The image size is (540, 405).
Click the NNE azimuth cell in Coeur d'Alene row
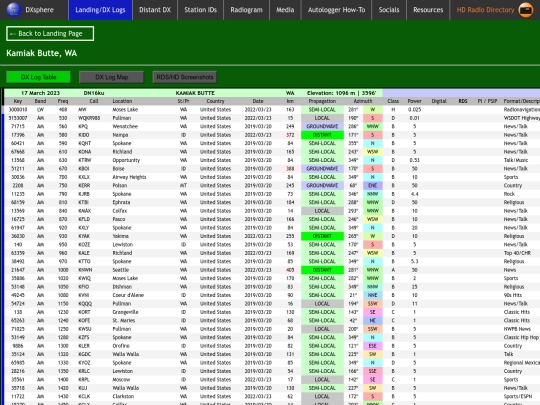coord(373,295)
